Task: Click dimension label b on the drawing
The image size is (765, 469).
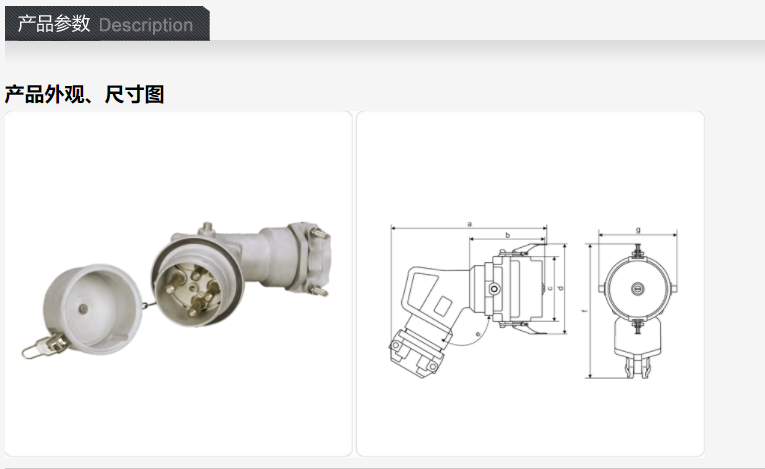Action: (x=507, y=235)
